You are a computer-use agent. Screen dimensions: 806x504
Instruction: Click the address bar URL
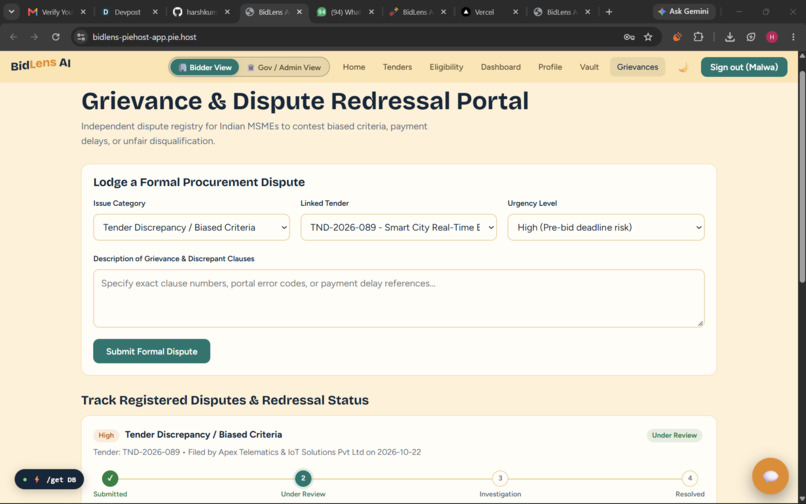tap(144, 37)
